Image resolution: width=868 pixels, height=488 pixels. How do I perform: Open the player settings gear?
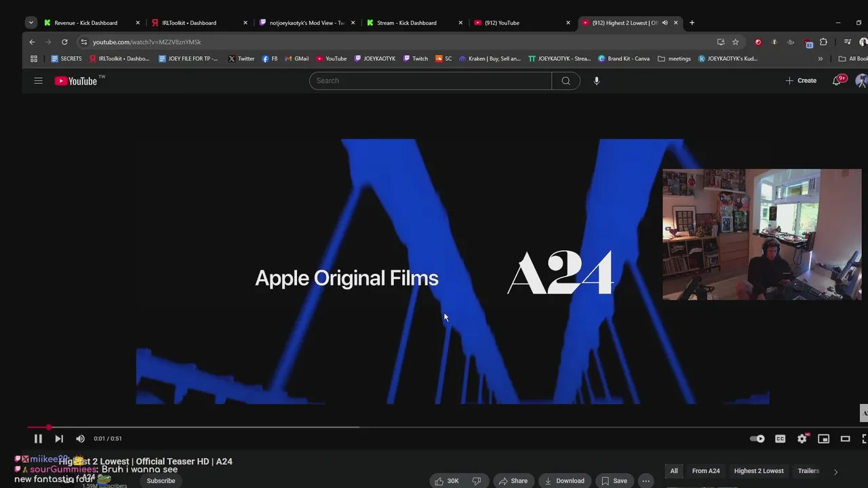802,439
